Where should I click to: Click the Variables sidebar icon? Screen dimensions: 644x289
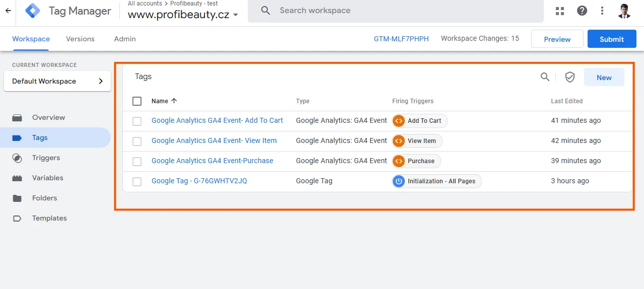click(17, 178)
